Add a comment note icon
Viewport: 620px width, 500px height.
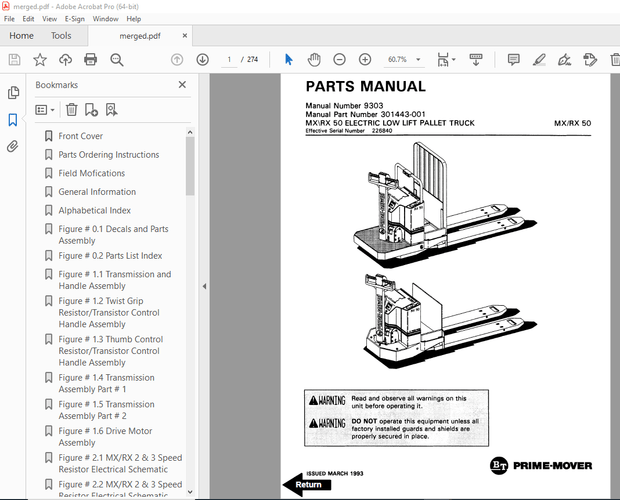[x=514, y=60]
